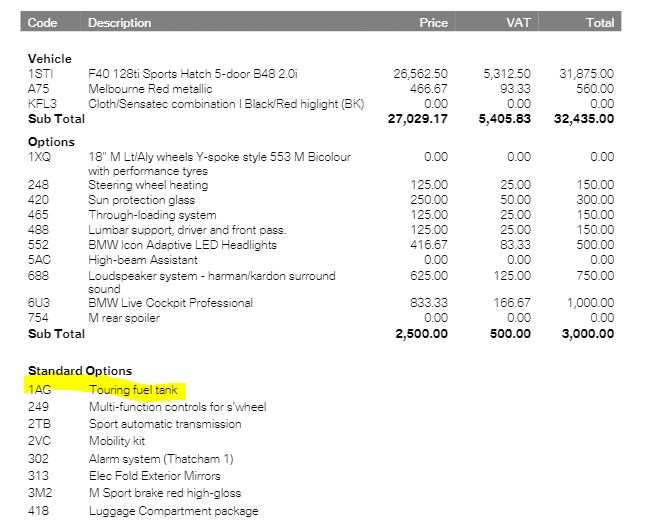Click code 3M2
The width and height of the screenshot is (649, 520).
pyautogui.click(x=40, y=493)
